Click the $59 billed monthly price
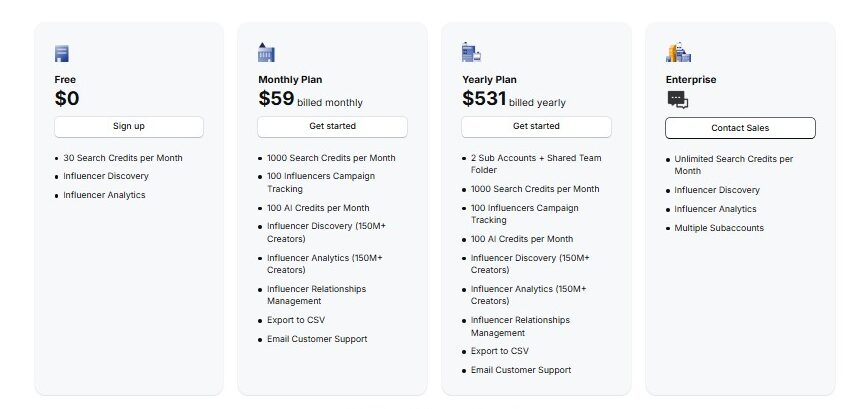This screenshot has height=409, width=862. tap(310, 99)
